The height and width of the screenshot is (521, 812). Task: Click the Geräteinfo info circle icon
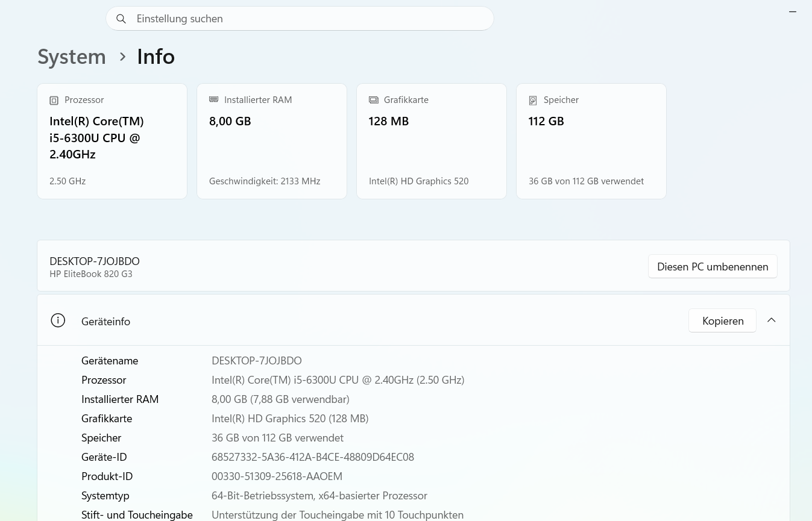pos(58,320)
